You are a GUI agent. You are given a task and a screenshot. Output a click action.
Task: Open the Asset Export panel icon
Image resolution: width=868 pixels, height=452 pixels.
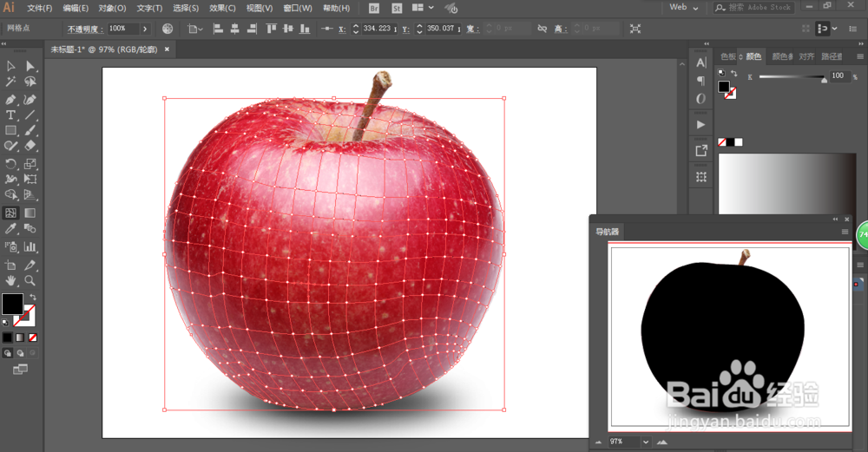[x=700, y=150]
